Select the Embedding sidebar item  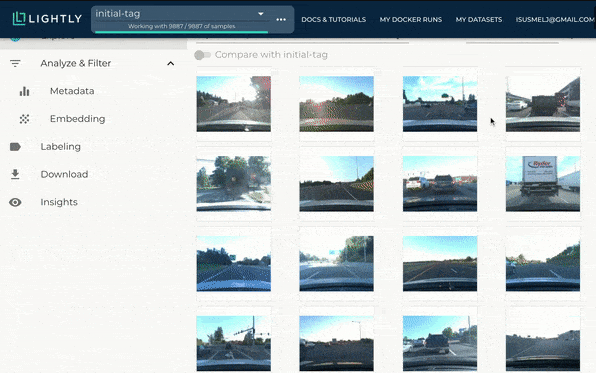(78, 119)
